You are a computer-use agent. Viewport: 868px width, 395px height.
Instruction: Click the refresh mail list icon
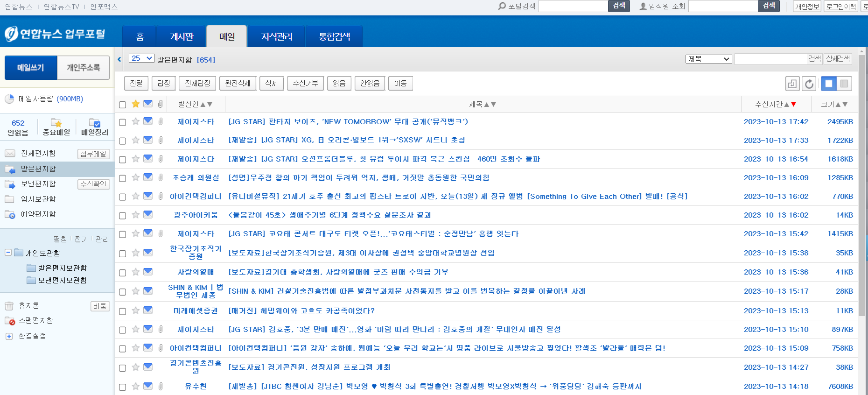(x=809, y=84)
